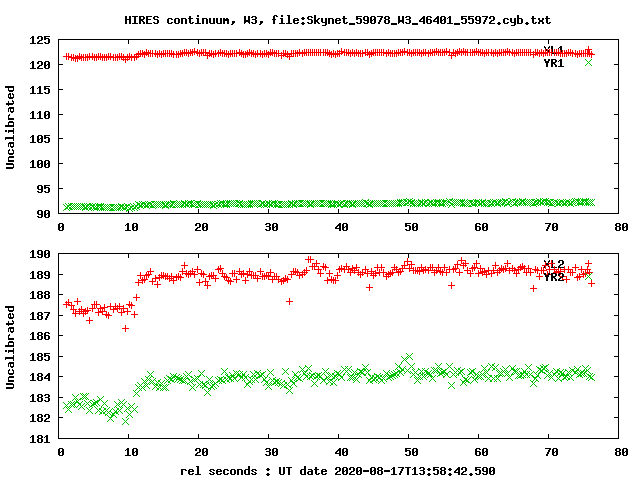Click the XL1 legend label
Image resolution: width=640 pixels, height=480 pixels.
[x=553, y=50]
